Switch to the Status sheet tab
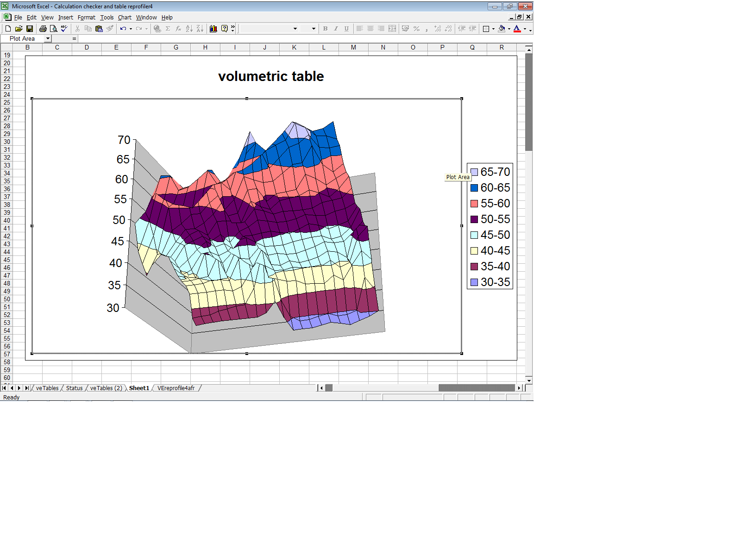Image resolution: width=747 pixels, height=560 pixels. point(75,388)
